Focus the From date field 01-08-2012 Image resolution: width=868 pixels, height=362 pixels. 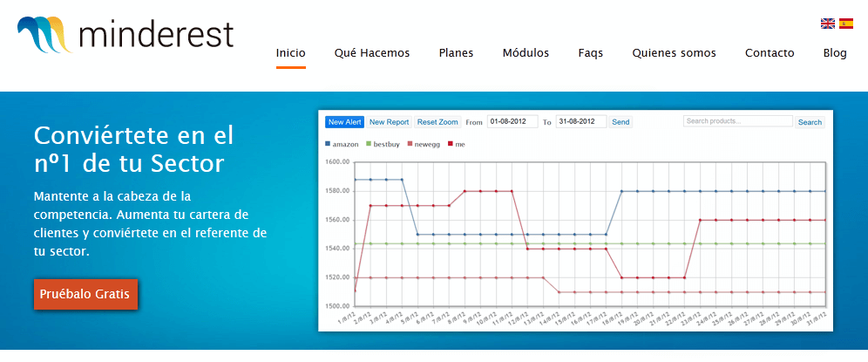pyautogui.click(x=512, y=121)
